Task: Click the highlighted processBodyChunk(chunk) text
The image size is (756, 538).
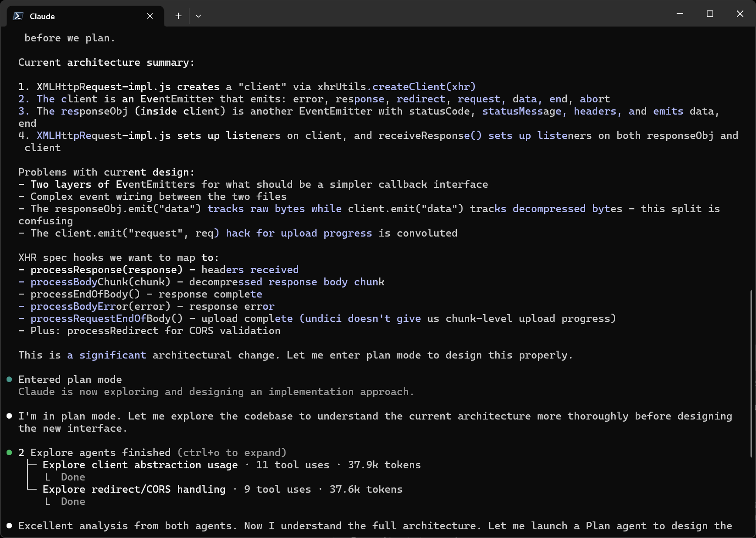Action: pyautogui.click(x=100, y=282)
